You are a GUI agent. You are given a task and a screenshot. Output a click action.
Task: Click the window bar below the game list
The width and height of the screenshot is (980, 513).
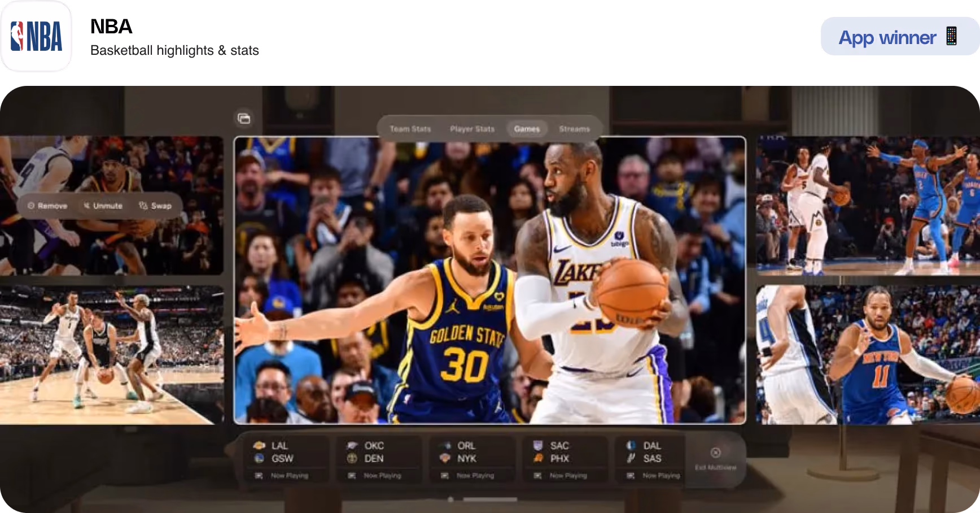tap(490, 499)
